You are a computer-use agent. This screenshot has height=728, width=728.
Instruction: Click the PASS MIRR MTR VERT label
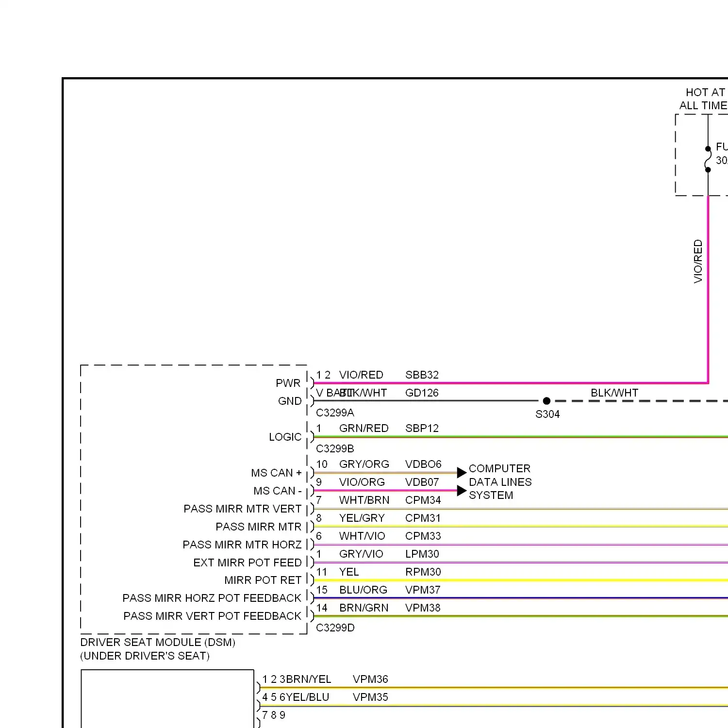coord(243,509)
